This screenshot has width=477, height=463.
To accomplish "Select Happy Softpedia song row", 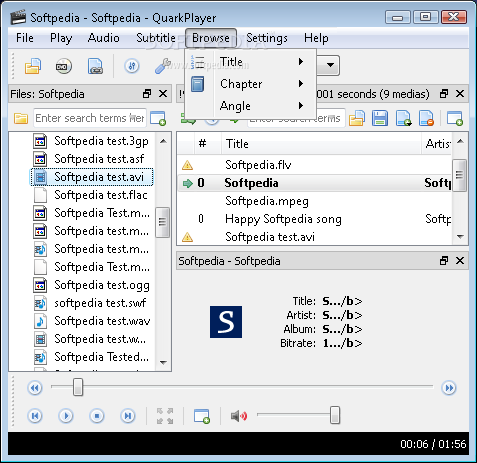I will coord(315,219).
